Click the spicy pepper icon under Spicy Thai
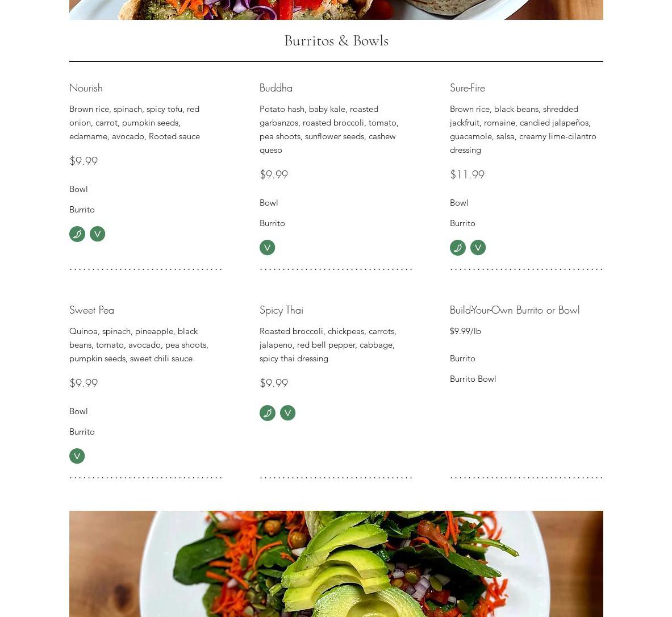The height and width of the screenshot is (617, 672). (x=268, y=414)
